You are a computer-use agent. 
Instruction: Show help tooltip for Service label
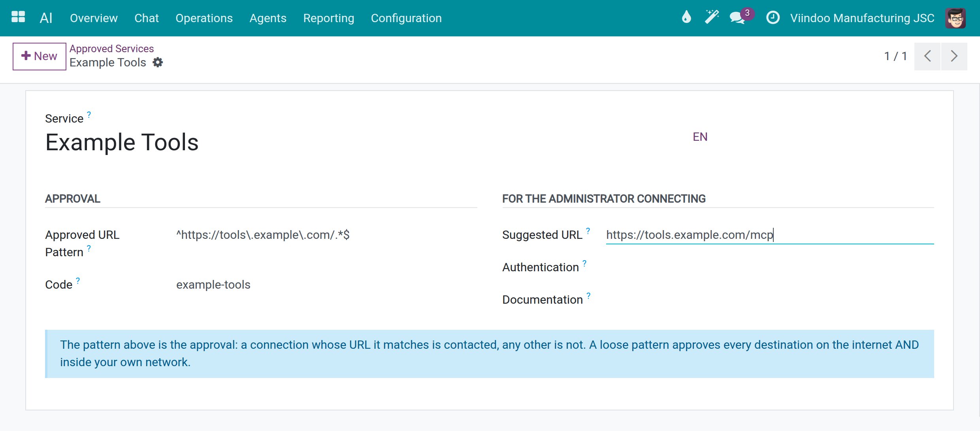[89, 115]
